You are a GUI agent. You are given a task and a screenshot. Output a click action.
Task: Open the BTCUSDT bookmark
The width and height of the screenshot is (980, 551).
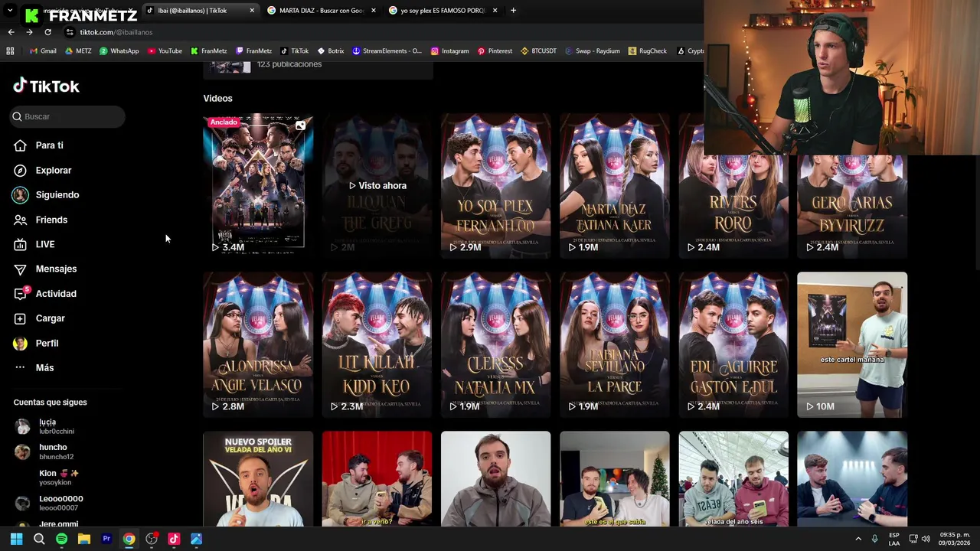tap(539, 51)
